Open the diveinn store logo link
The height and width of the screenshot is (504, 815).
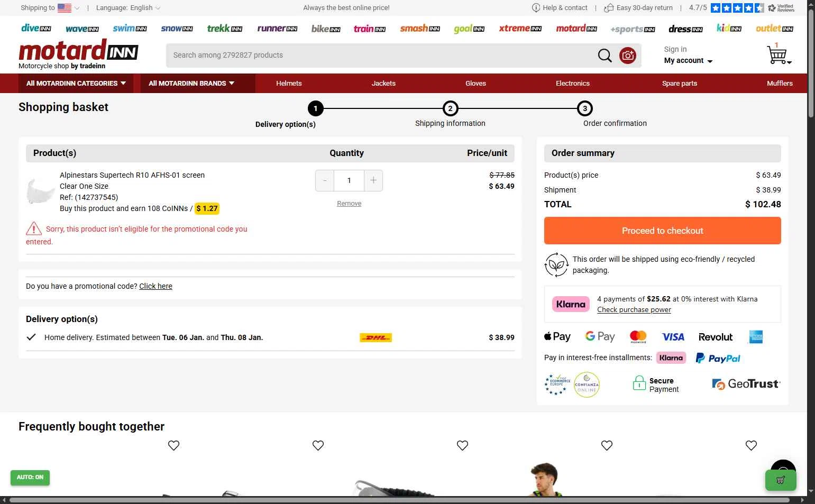(x=36, y=29)
